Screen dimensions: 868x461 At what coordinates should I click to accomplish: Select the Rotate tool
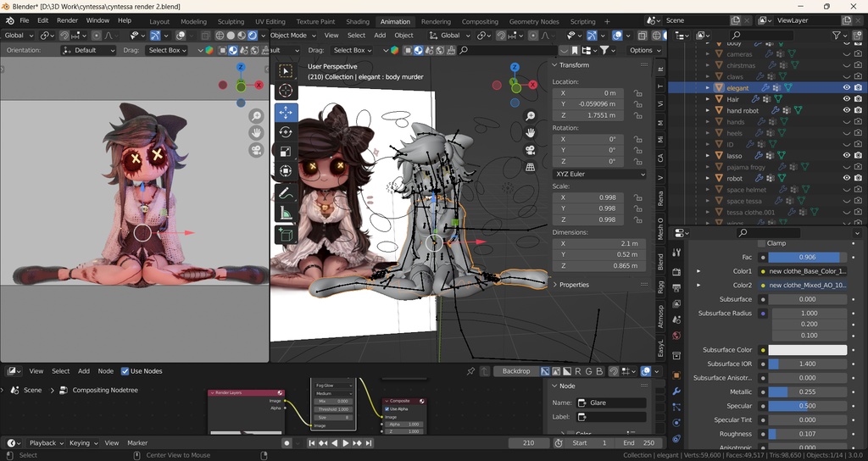point(286,132)
